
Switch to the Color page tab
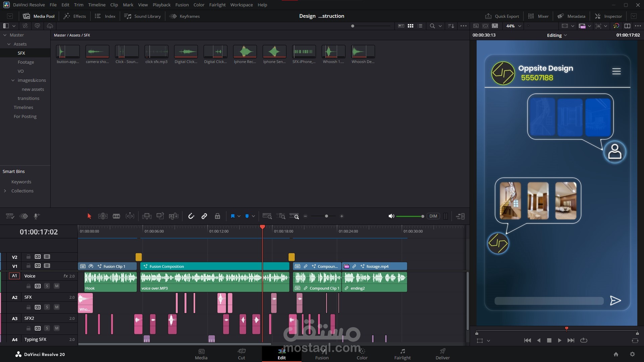point(362,354)
